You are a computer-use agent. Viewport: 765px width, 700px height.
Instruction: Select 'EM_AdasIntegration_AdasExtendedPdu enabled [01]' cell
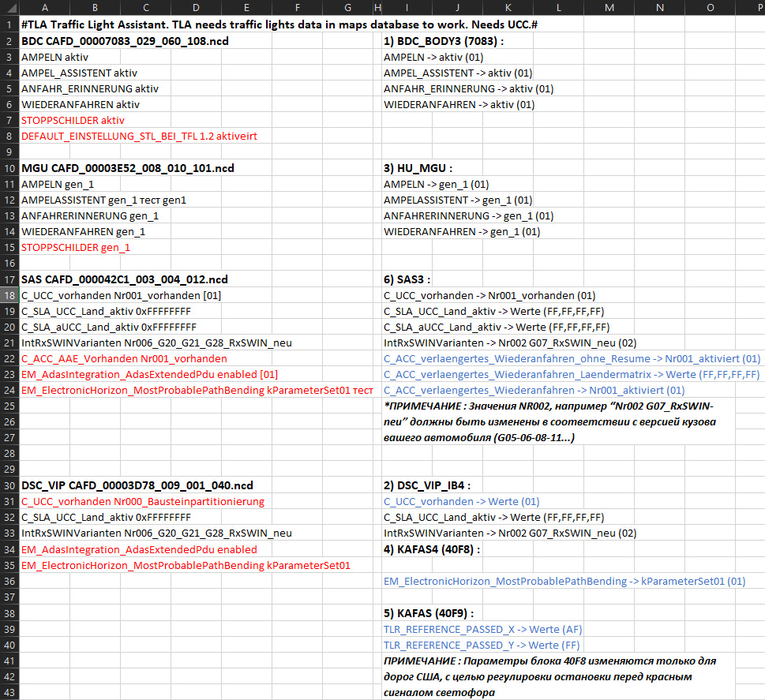pos(149,374)
